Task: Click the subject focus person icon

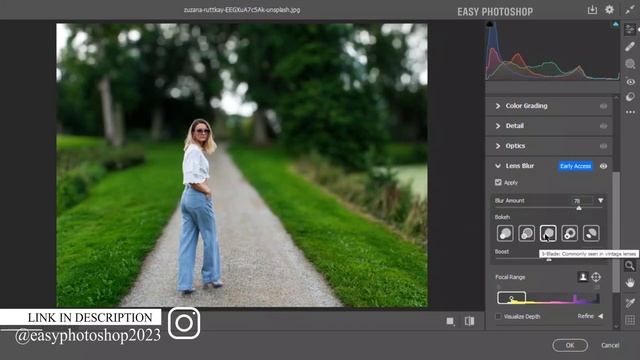Action: [x=583, y=277]
